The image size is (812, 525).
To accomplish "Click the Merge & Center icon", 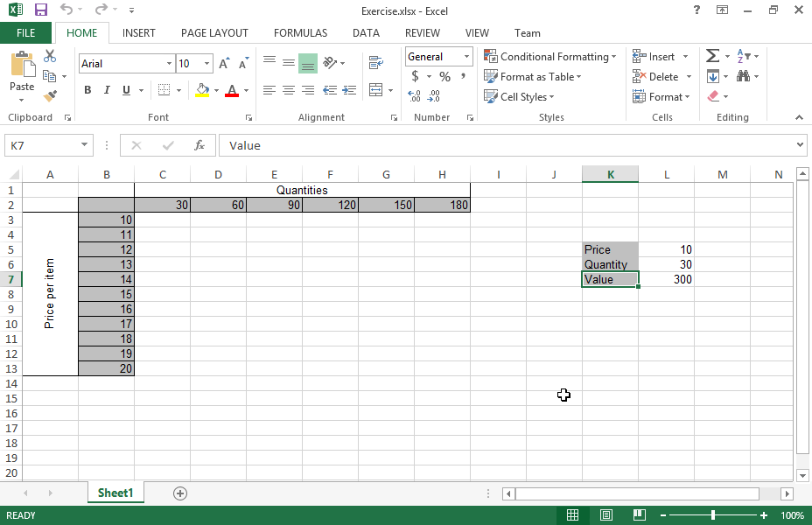I will click(375, 90).
